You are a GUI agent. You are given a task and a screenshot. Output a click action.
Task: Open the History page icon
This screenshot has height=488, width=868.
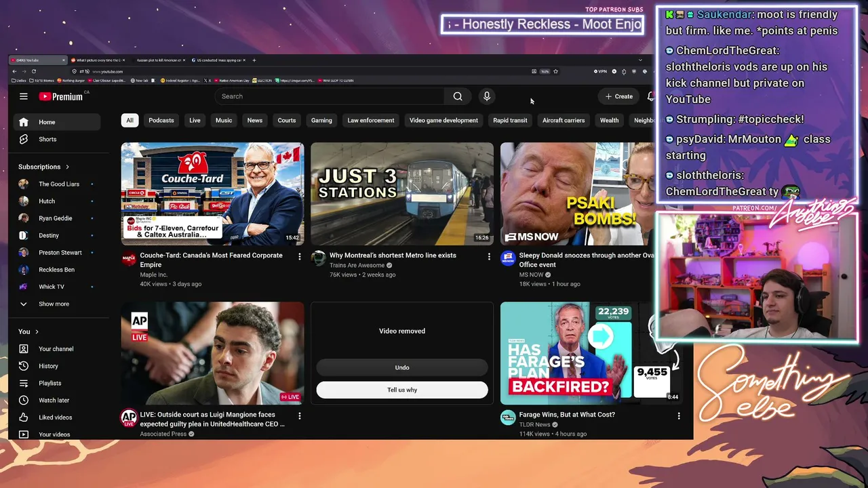click(x=24, y=366)
